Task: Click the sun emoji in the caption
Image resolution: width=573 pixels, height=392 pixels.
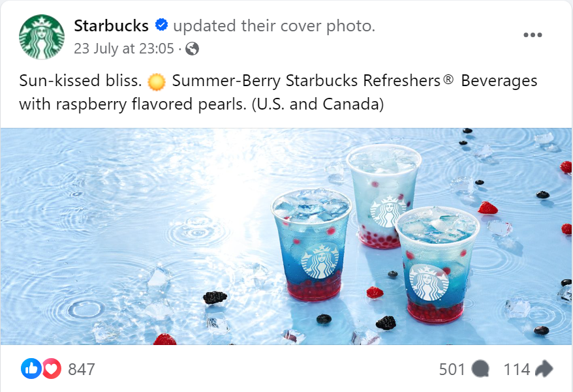Action: click(157, 82)
